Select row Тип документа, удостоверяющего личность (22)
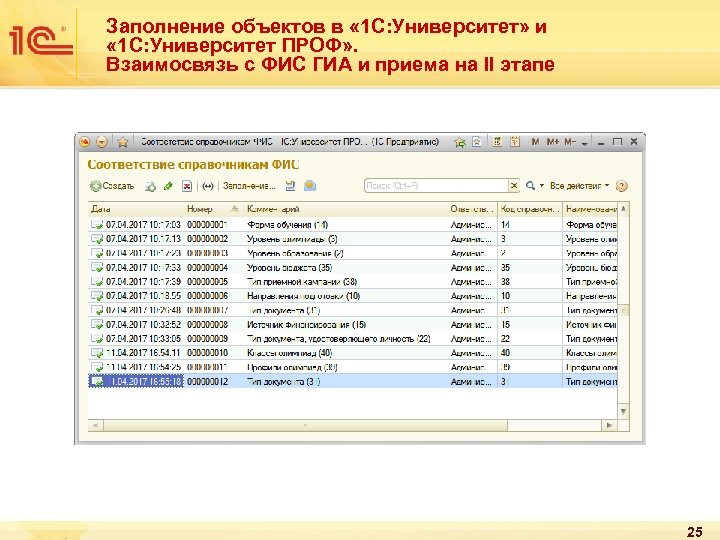Screen dimensions: 720x540 coord(353,338)
